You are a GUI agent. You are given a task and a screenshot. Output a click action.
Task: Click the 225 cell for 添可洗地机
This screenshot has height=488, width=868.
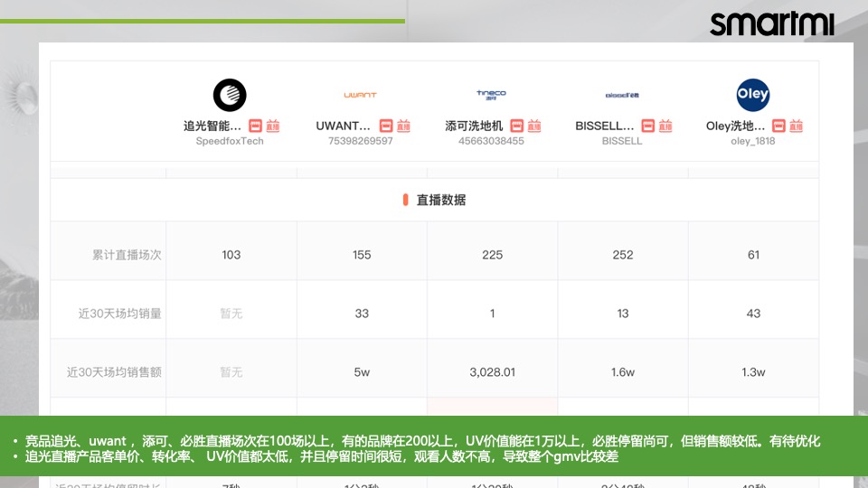(492, 255)
